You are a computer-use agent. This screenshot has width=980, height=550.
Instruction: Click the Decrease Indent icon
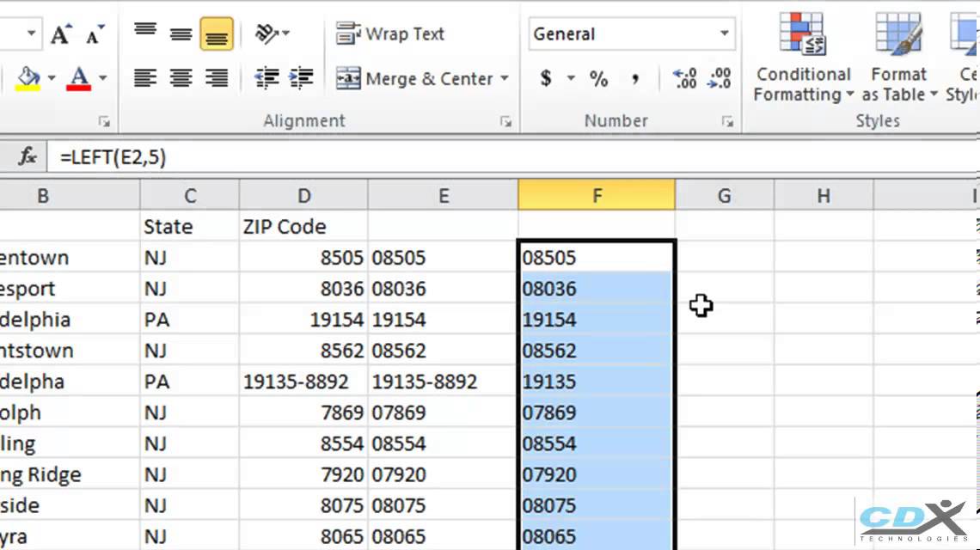(x=266, y=79)
